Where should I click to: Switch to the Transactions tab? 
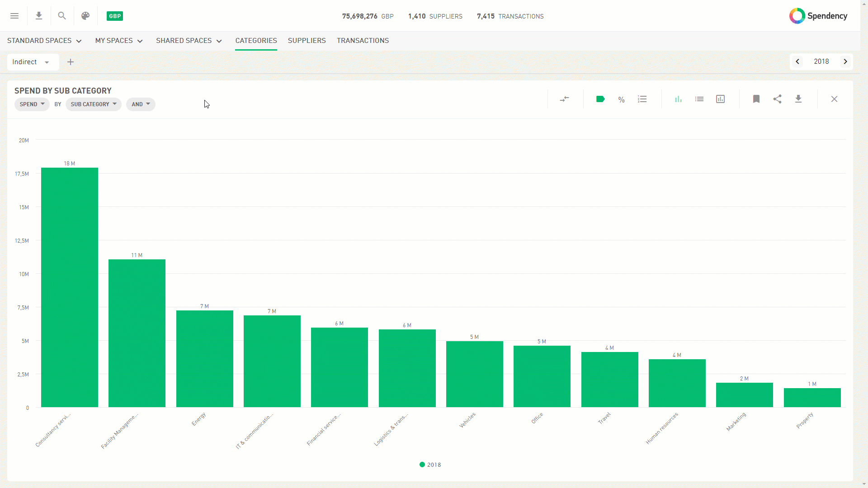(363, 41)
